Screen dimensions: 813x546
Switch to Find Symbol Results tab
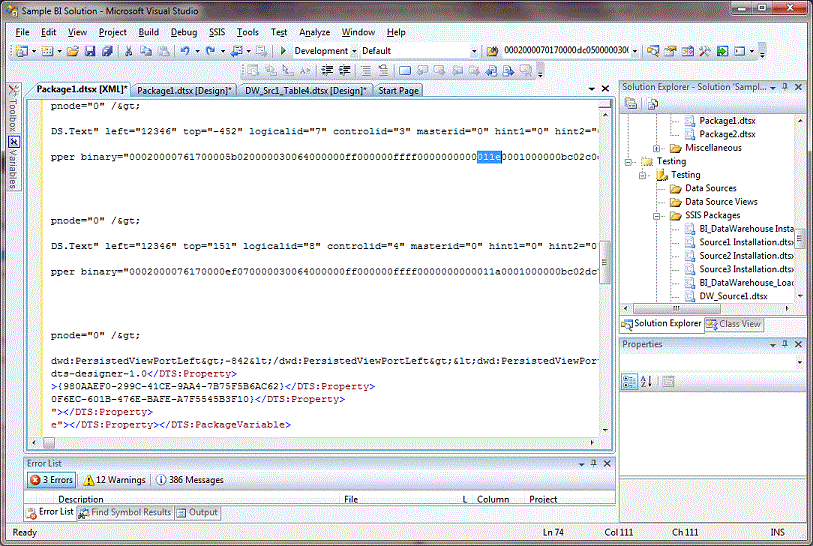(x=125, y=512)
